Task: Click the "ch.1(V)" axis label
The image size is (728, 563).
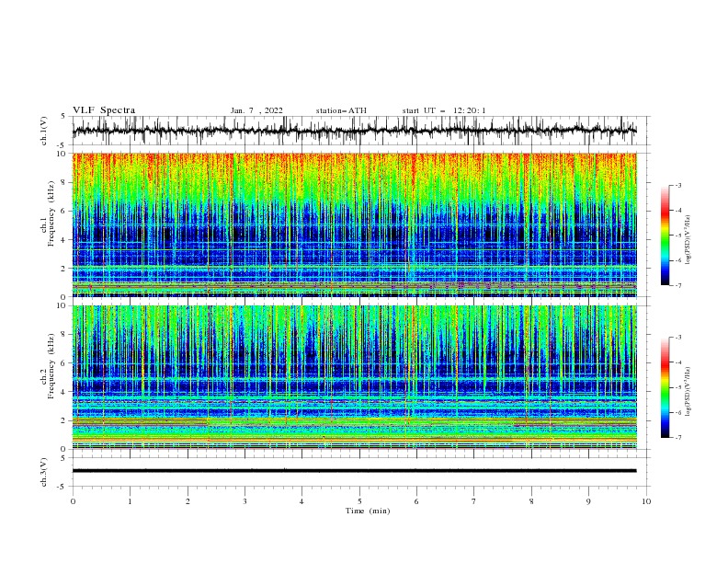Action: coord(44,131)
